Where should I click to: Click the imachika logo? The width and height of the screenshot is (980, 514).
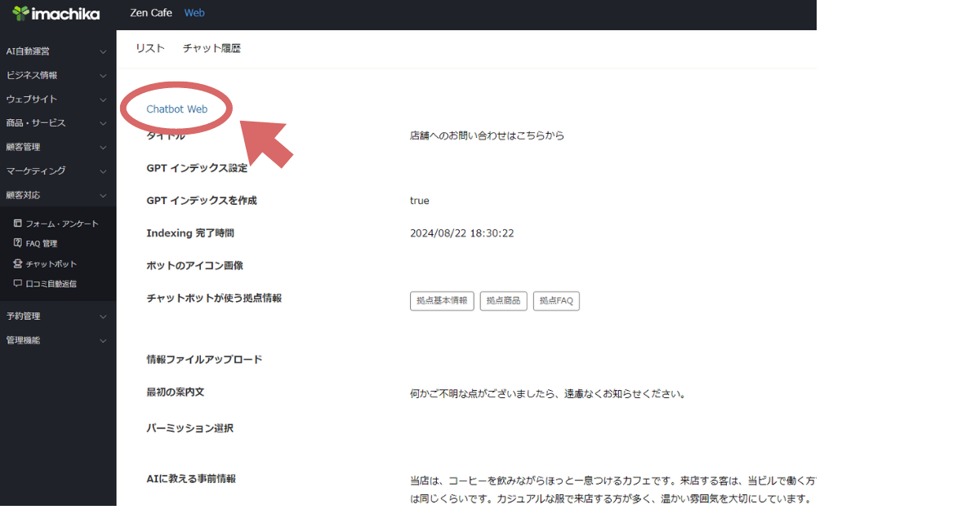click(56, 14)
